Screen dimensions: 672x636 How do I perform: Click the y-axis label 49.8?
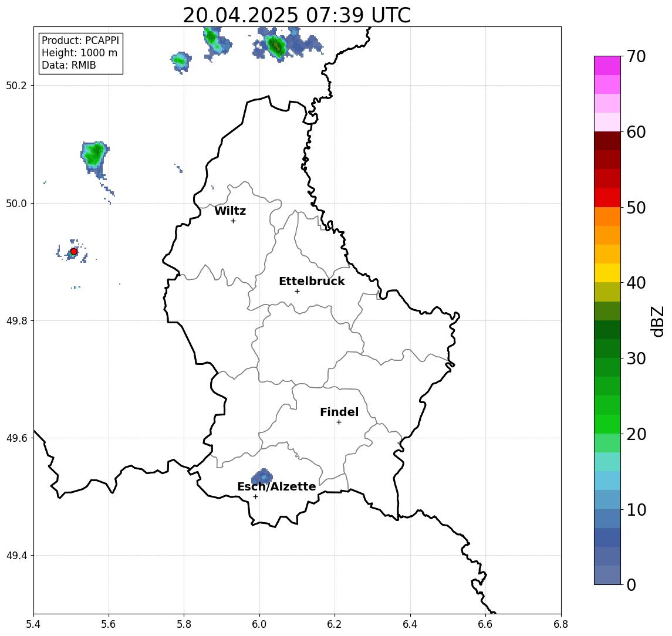tap(16, 320)
